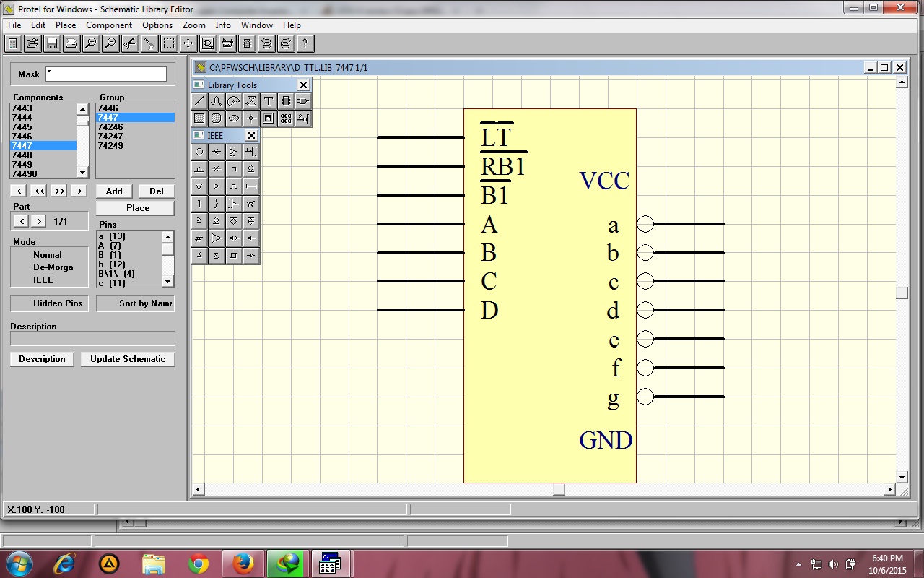Viewport: 924px width, 578px height.
Task: Click the question mark Help icon
Action: point(305,43)
